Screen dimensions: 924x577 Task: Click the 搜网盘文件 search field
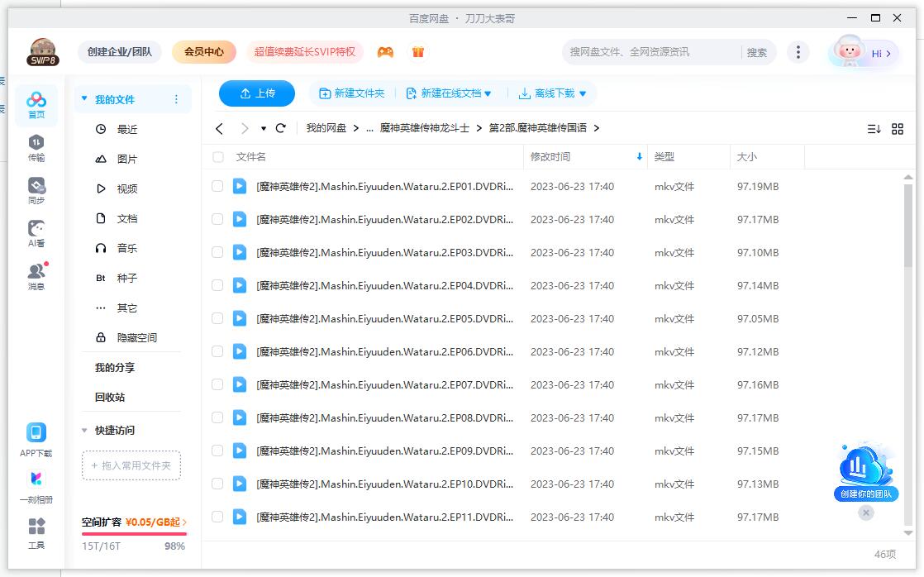pos(652,52)
